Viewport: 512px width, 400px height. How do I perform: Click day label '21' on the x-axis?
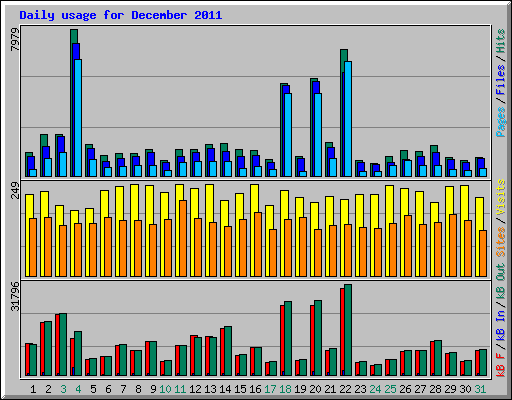[330, 389]
